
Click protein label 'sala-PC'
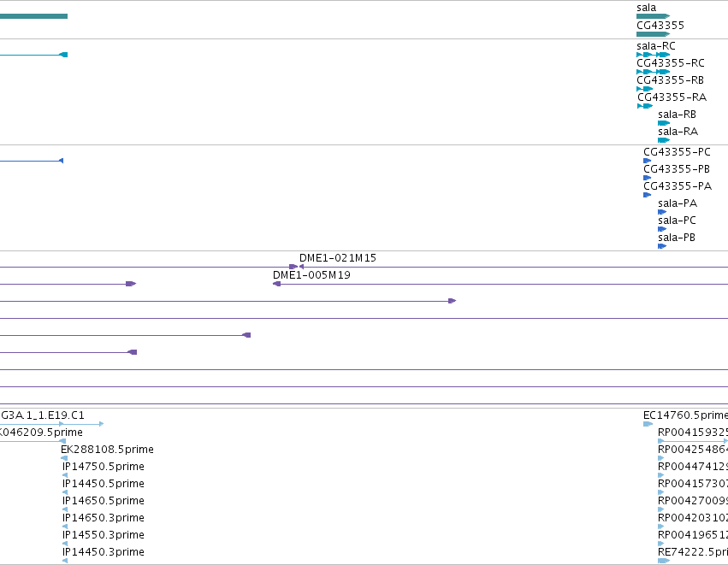coord(677,221)
